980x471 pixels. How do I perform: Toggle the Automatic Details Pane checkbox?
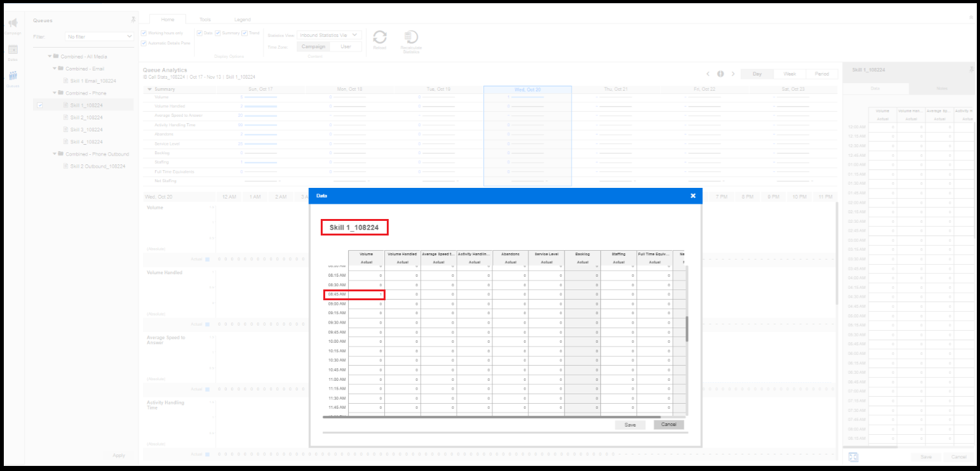pyautogui.click(x=144, y=43)
